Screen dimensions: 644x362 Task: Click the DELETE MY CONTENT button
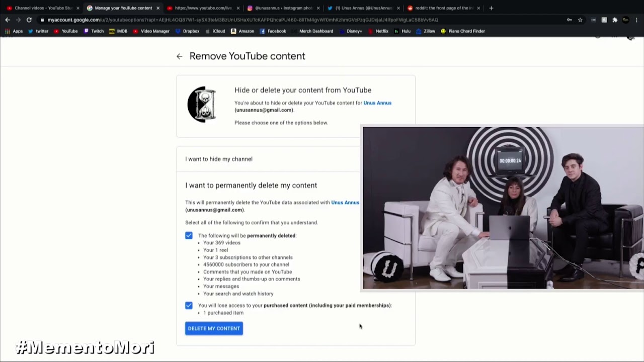point(214,328)
